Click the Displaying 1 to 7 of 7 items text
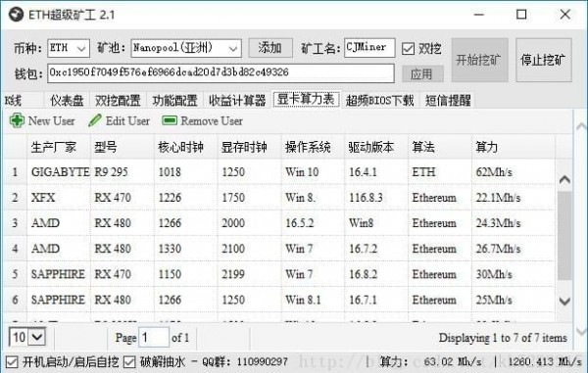This screenshot has height=373, width=588. click(x=503, y=338)
